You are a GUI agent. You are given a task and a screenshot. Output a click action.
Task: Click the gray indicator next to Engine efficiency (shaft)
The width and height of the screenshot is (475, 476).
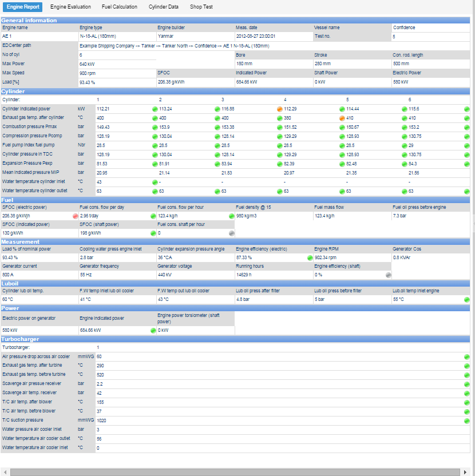(389, 275)
